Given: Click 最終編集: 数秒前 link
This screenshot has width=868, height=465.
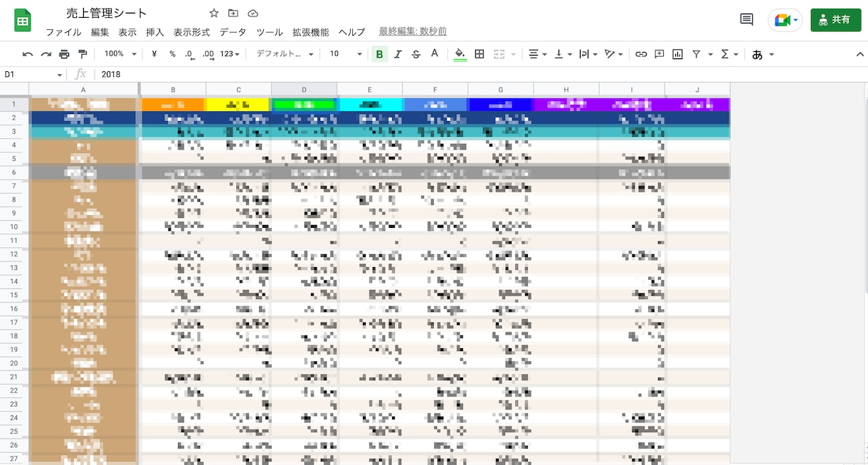Looking at the screenshot, I should (x=413, y=31).
